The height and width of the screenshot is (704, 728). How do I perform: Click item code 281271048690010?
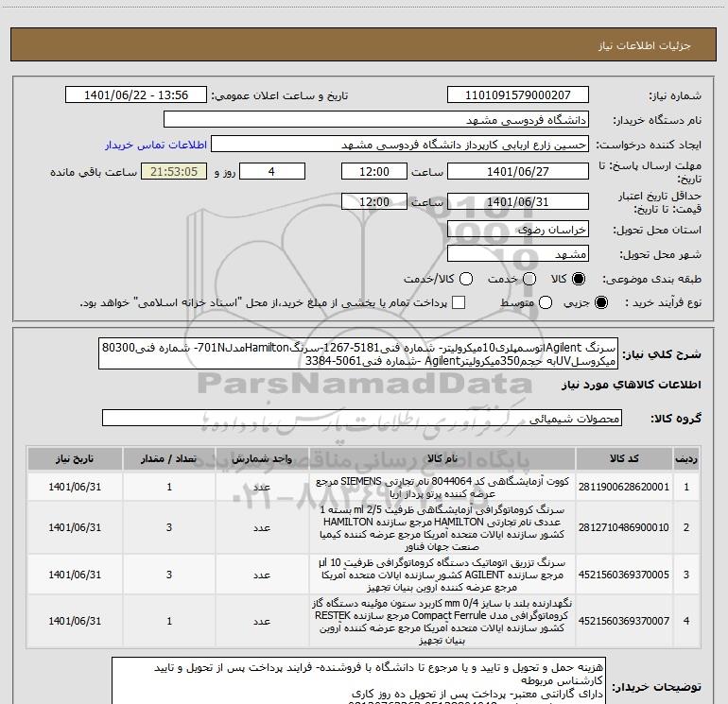coord(624,527)
